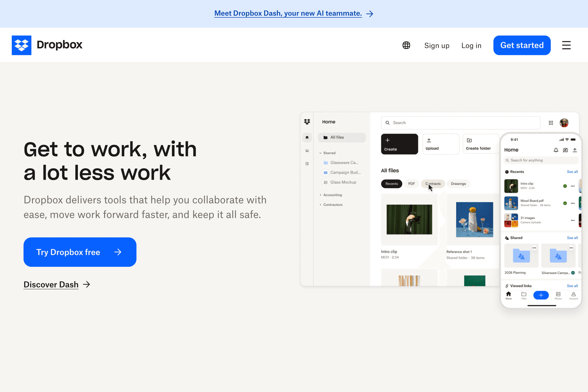Click the Sign up link
This screenshot has width=588, height=392.
click(x=437, y=46)
